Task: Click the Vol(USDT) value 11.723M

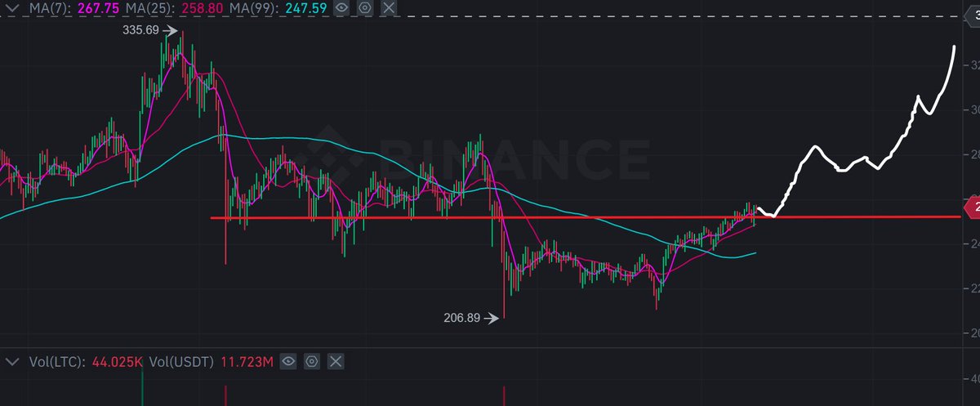Action: 247,361
